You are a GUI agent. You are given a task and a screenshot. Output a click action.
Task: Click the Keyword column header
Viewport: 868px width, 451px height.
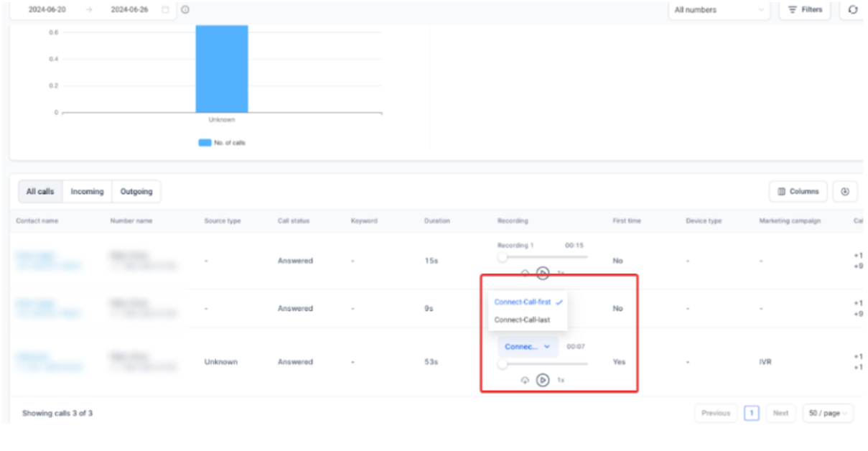click(x=364, y=221)
